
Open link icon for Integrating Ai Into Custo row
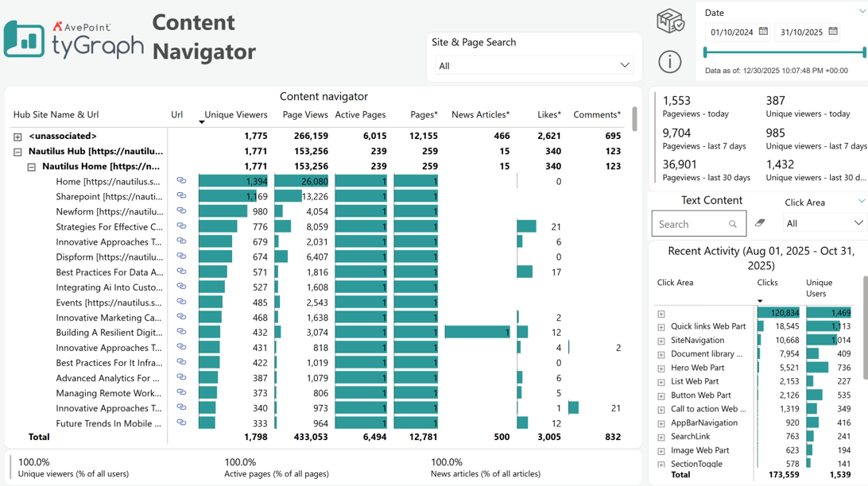[181, 287]
